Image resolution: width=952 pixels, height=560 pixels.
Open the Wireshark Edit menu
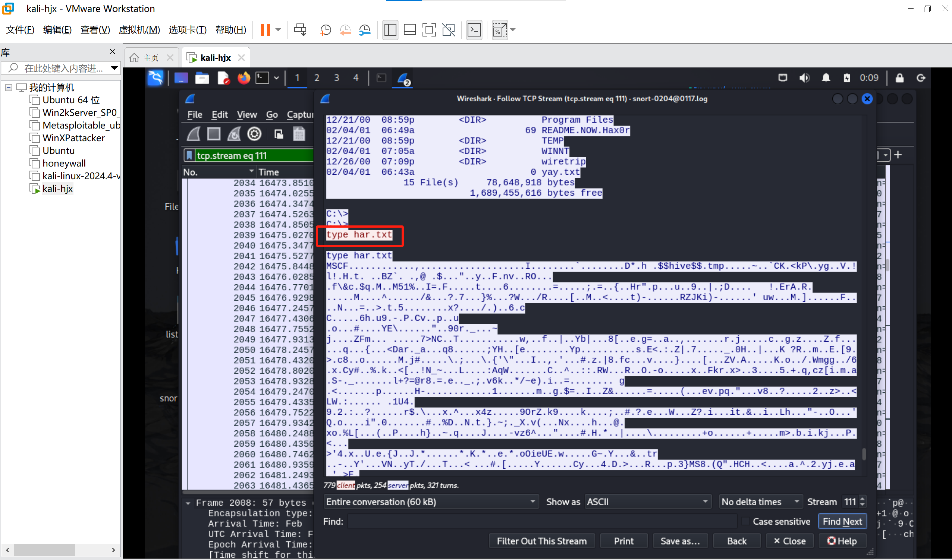(220, 115)
